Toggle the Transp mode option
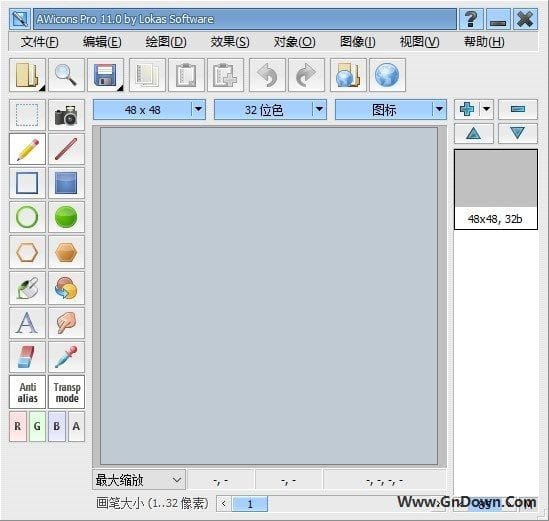This screenshot has height=521, width=549. point(66,392)
